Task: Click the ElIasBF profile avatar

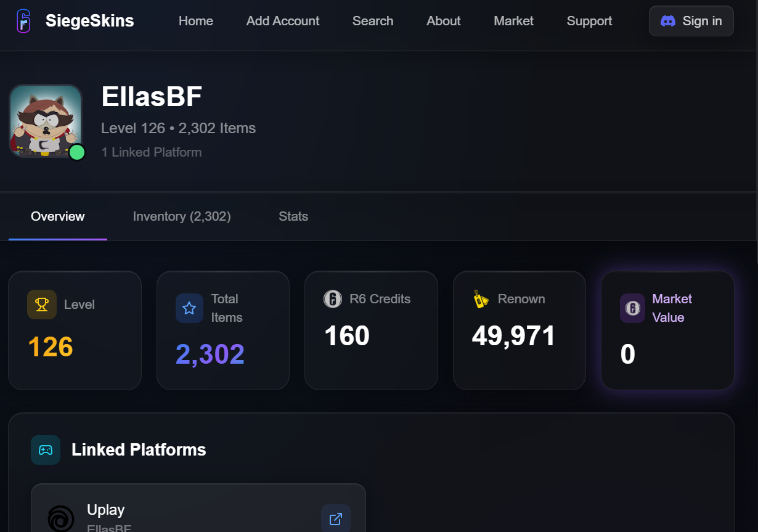Action: coord(46,121)
